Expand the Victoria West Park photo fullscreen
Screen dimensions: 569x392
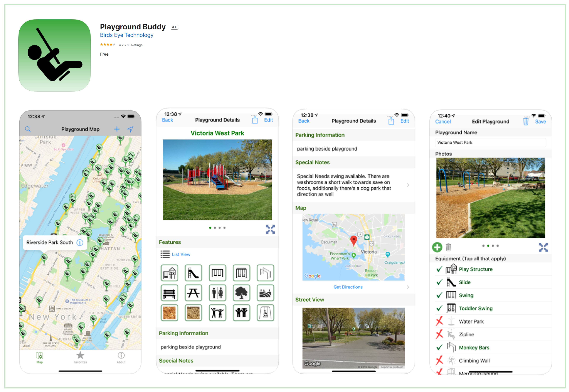coord(270,229)
